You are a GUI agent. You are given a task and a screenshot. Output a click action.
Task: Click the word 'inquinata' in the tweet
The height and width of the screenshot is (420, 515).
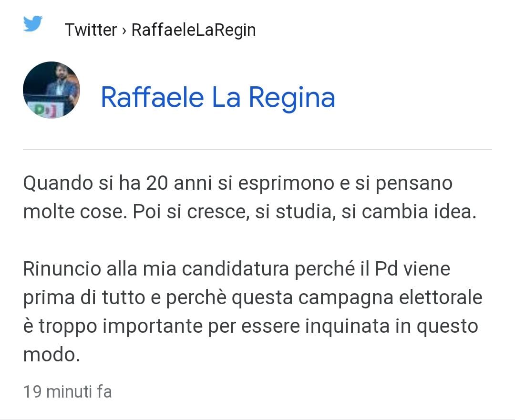tap(347, 327)
